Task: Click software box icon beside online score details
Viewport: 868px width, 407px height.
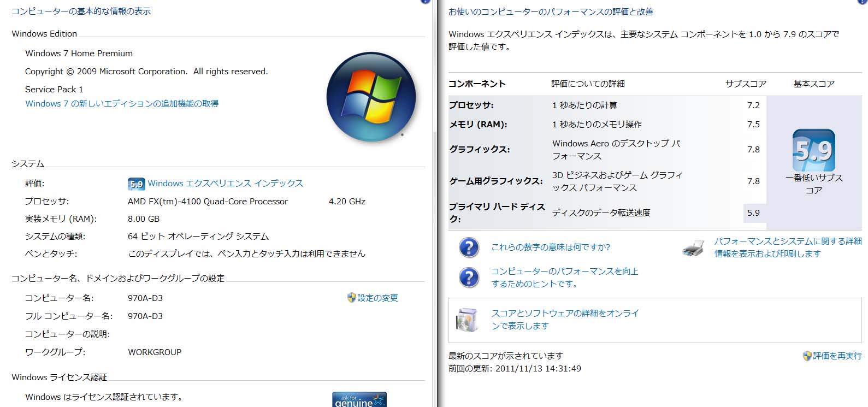Action: [x=468, y=320]
